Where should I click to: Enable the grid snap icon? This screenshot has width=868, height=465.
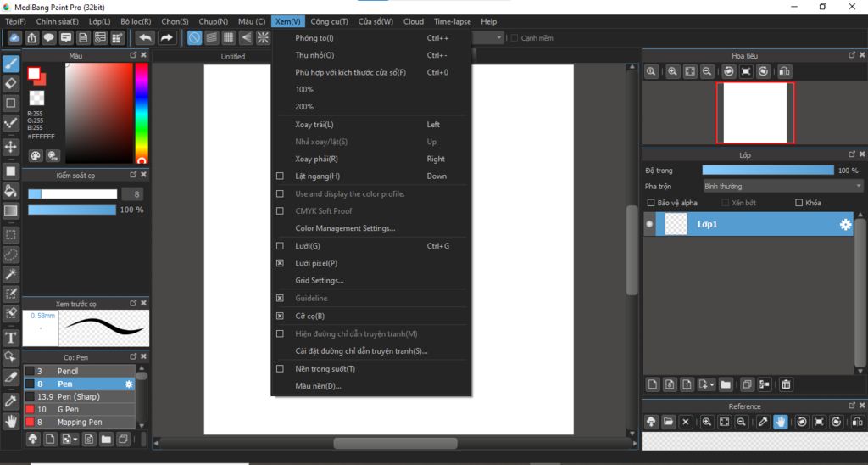click(x=229, y=37)
